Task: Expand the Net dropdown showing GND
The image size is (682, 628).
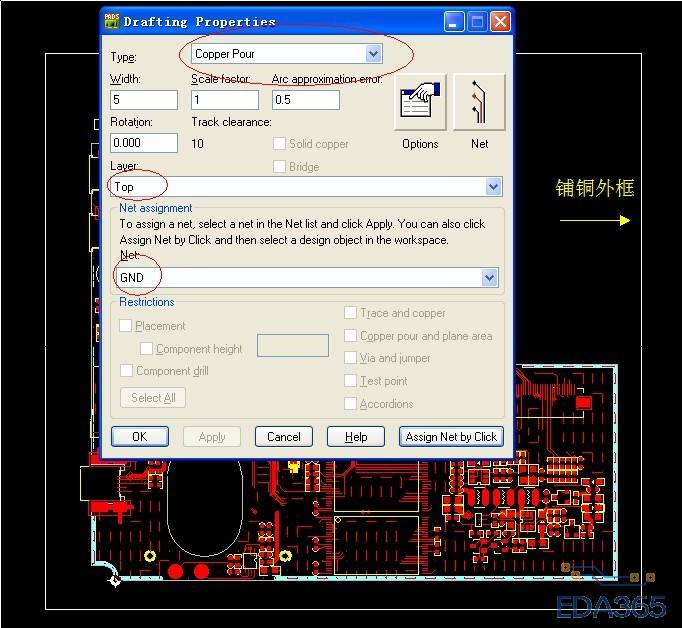Action: coord(307,277)
